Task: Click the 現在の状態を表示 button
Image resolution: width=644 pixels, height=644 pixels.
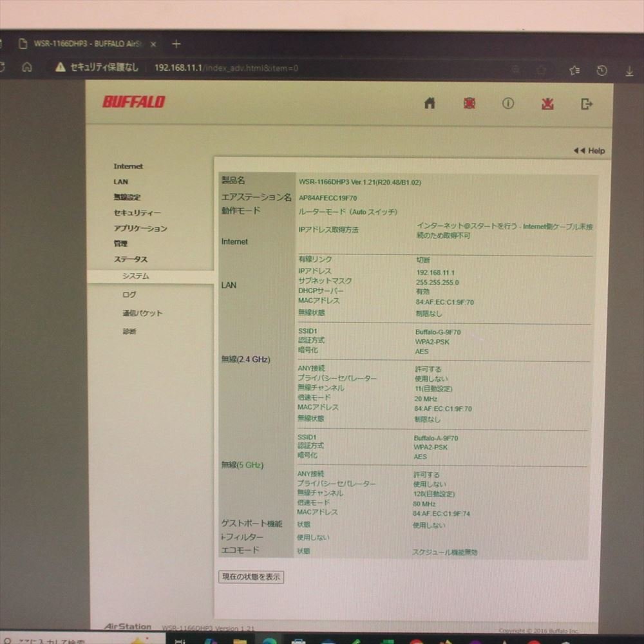Action: click(251, 577)
